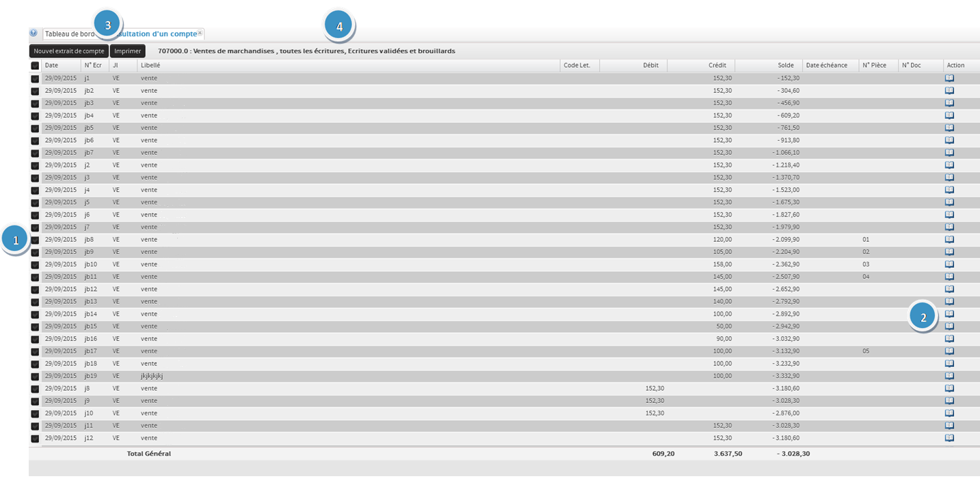The height and width of the screenshot is (496, 980).
Task: Click the blue help icon beside the tabs
Action: point(34,33)
